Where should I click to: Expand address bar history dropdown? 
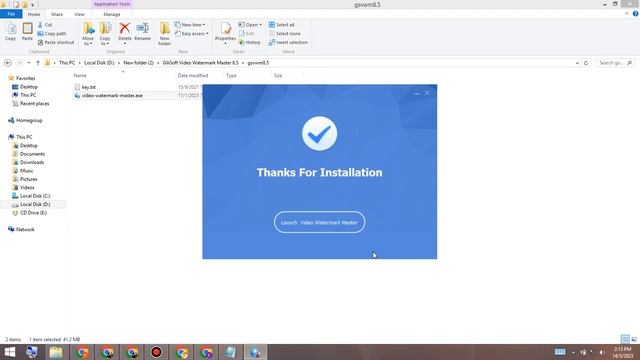(577, 63)
